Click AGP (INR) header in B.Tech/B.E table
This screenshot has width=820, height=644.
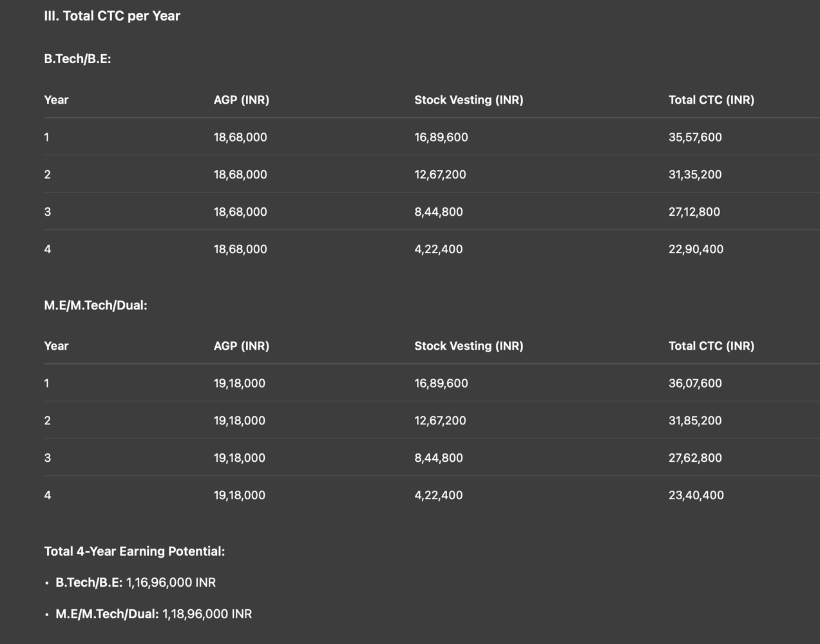(242, 100)
